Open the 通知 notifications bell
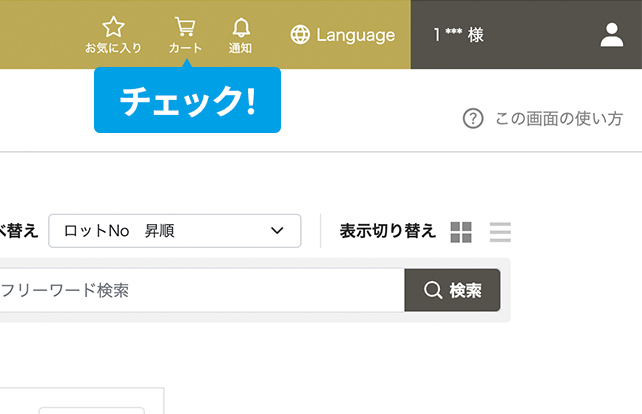 tap(240, 35)
